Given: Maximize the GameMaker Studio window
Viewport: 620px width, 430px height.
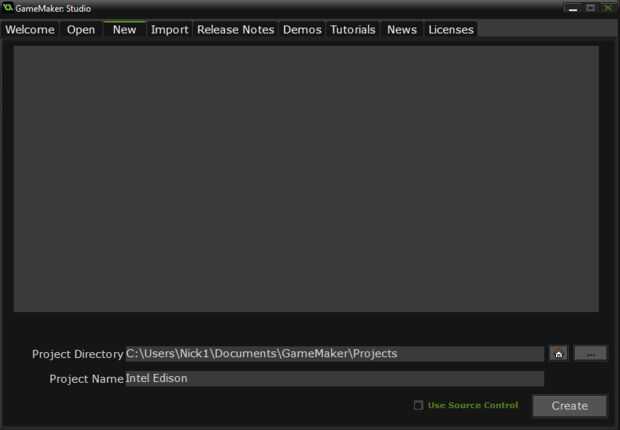Looking at the screenshot, I should click(591, 8).
